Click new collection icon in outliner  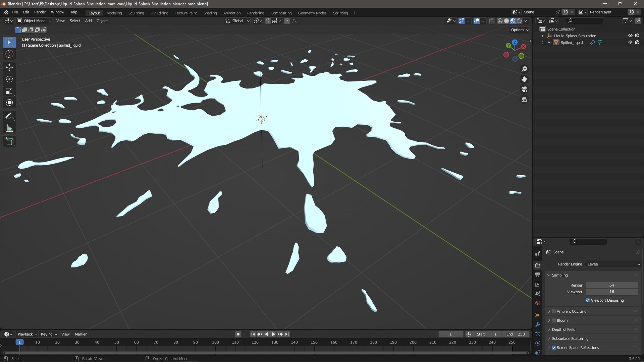click(x=638, y=21)
